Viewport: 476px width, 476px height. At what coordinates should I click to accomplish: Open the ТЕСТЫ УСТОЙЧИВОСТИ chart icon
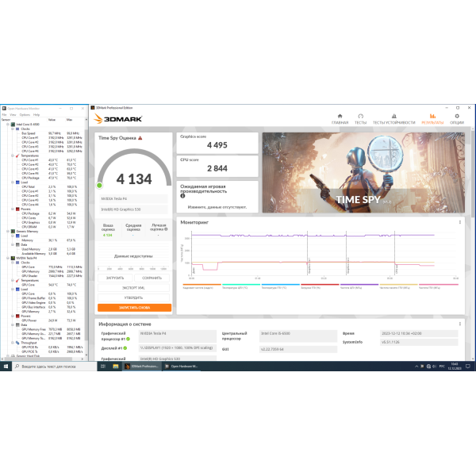tap(393, 116)
